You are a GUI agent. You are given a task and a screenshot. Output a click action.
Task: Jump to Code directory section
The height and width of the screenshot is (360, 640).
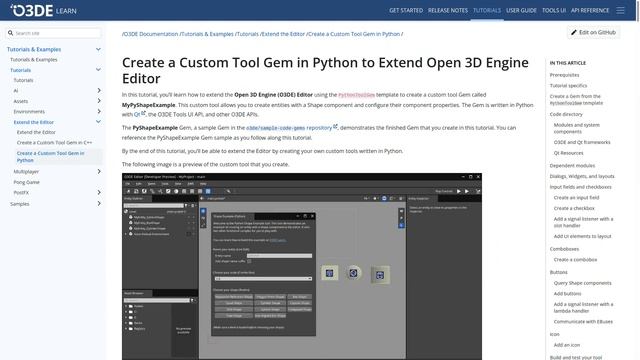[x=566, y=114]
